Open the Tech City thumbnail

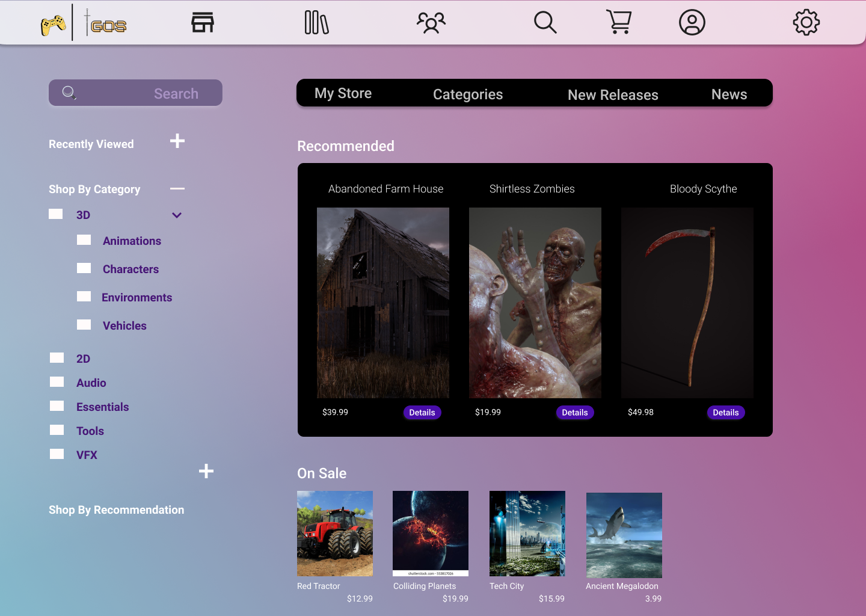tap(527, 534)
